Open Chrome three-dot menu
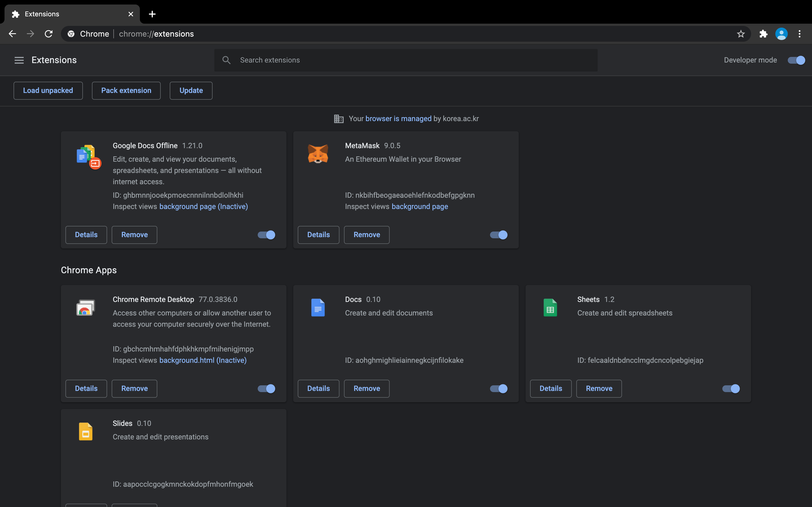Image resolution: width=812 pixels, height=507 pixels. coord(800,34)
